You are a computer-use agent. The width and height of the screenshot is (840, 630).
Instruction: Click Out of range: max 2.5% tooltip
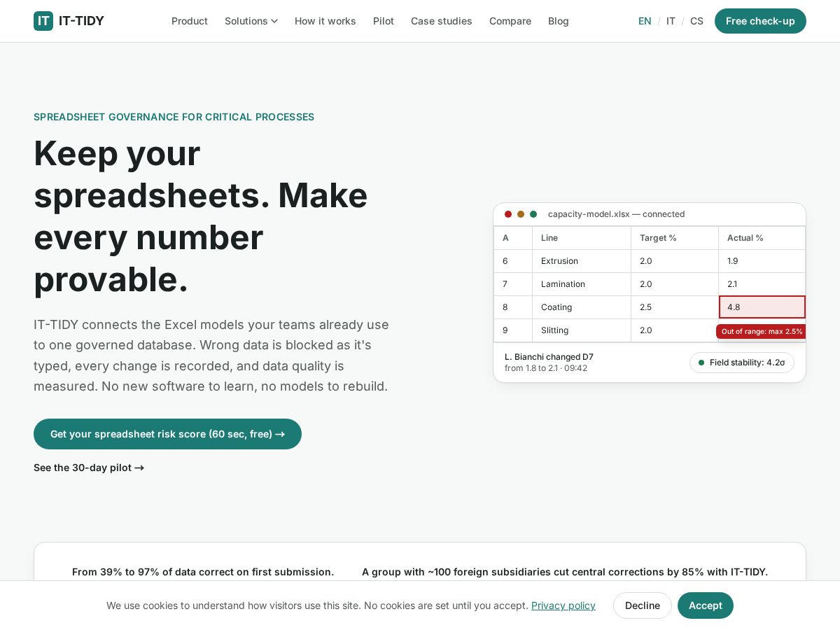click(762, 331)
